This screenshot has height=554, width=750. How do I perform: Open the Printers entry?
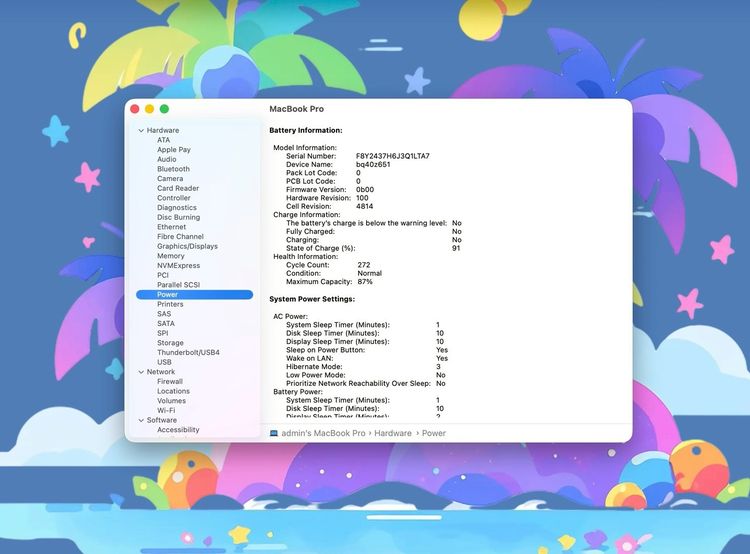pyautogui.click(x=170, y=304)
